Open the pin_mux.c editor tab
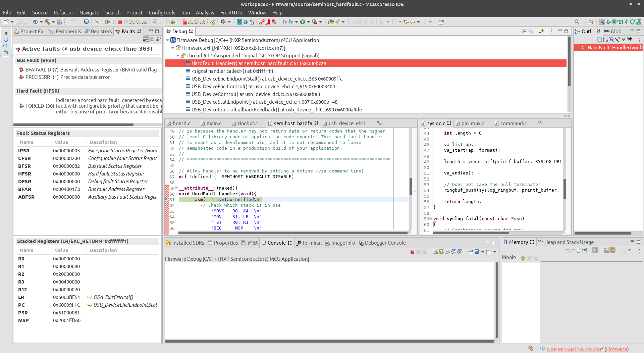The height and width of the screenshot is (353, 644). click(470, 123)
